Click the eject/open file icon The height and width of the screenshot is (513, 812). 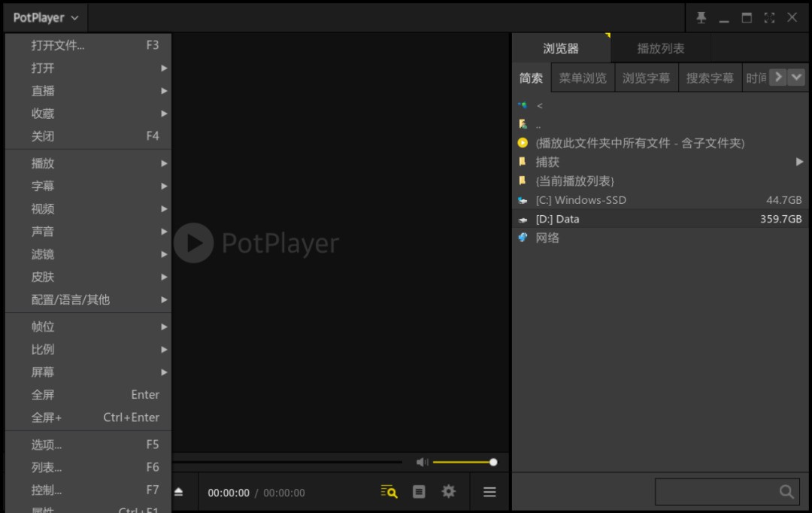tap(179, 492)
